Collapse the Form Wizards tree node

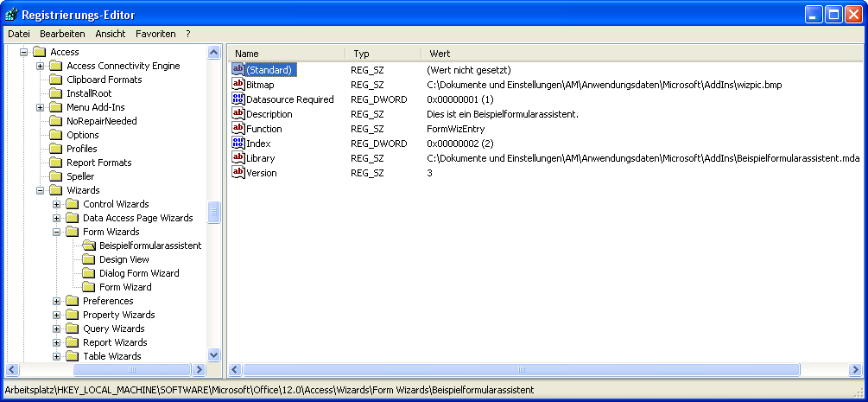click(x=57, y=232)
